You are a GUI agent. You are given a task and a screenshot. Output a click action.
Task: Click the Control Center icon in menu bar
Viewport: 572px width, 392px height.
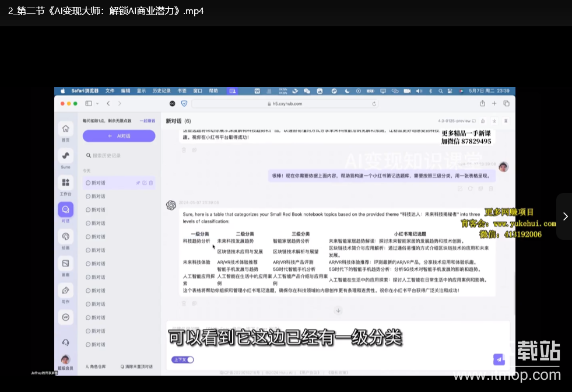click(450, 91)
